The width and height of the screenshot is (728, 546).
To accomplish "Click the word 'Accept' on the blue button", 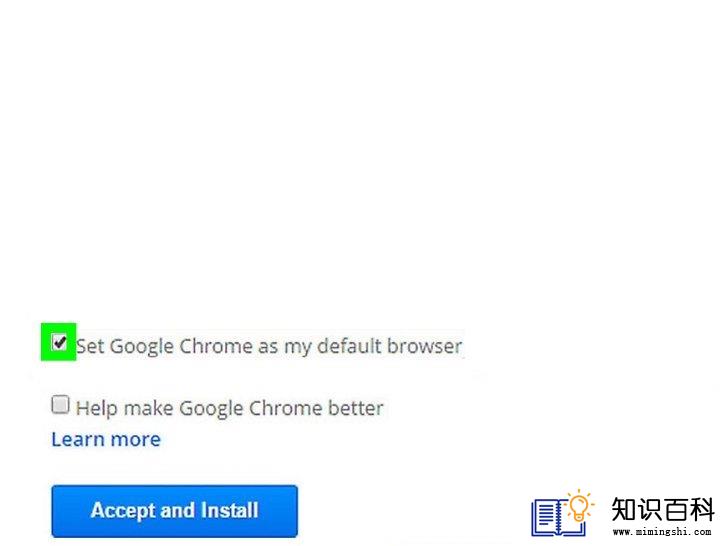I will (x=123, y=511).
